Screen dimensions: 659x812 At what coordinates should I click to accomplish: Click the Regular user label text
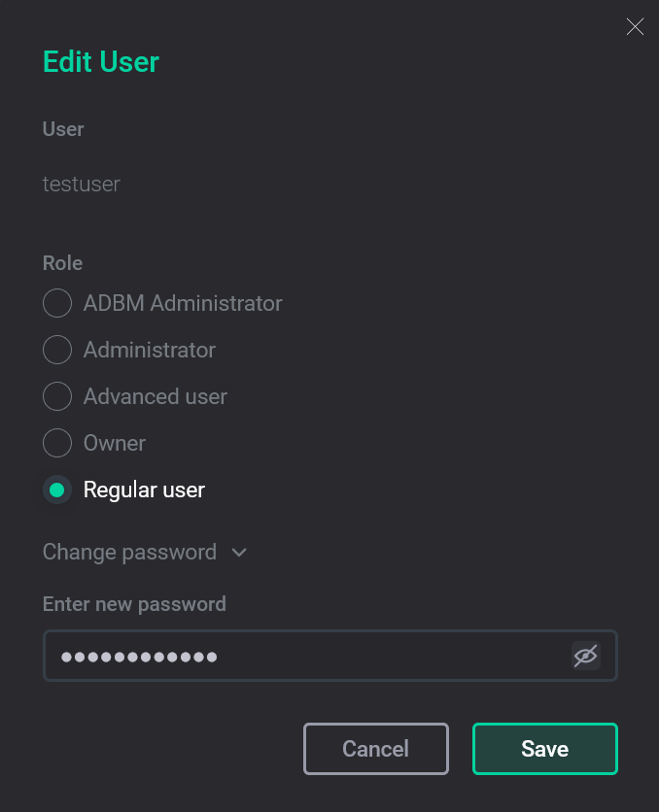pyautogui.click(x=144, y=490)
